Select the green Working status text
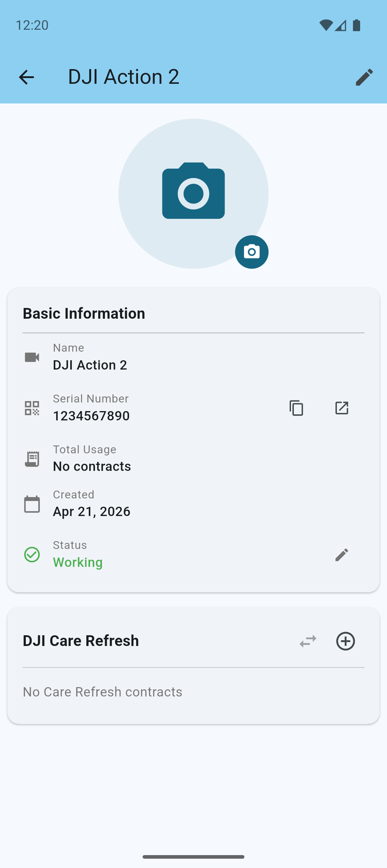 click(78, 562)
